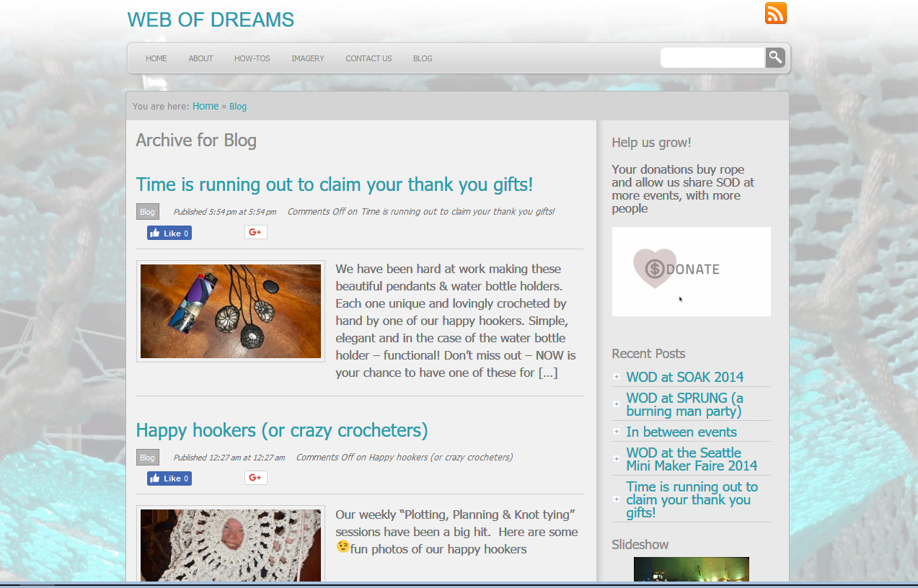Click the 'Recent Posts' sidebar heading
Viewport: 918px width, 588px height.
click(648, 354)
